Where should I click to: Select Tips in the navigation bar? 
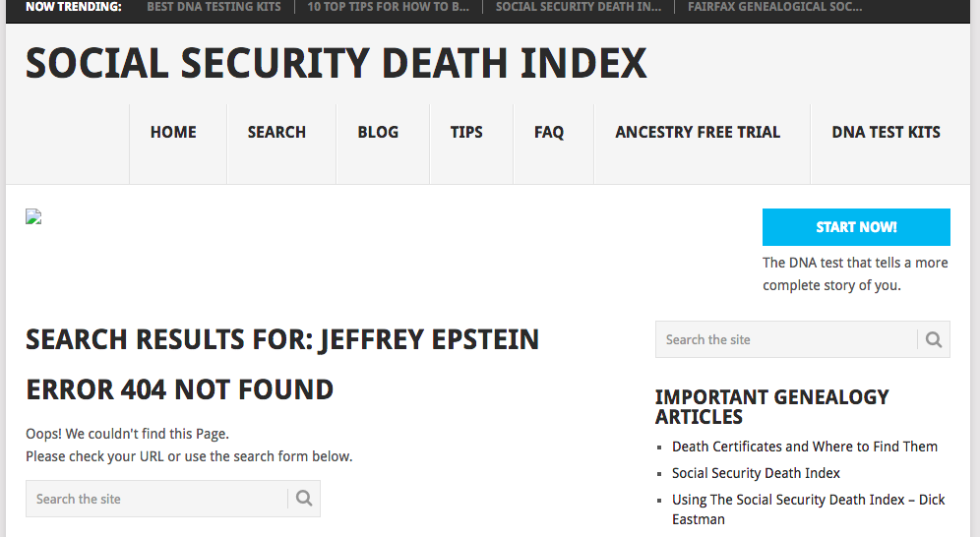(x=466, y=132)
